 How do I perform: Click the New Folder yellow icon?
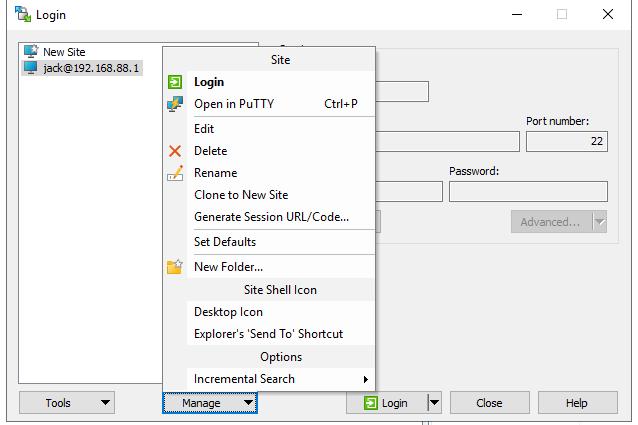coord(175,267)
